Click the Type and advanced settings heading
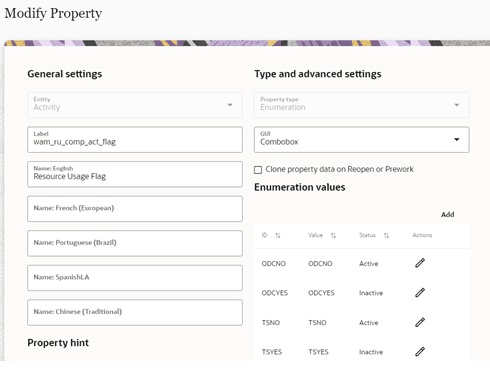This screenshot has height=376, width=490. (x=318, y=74)
